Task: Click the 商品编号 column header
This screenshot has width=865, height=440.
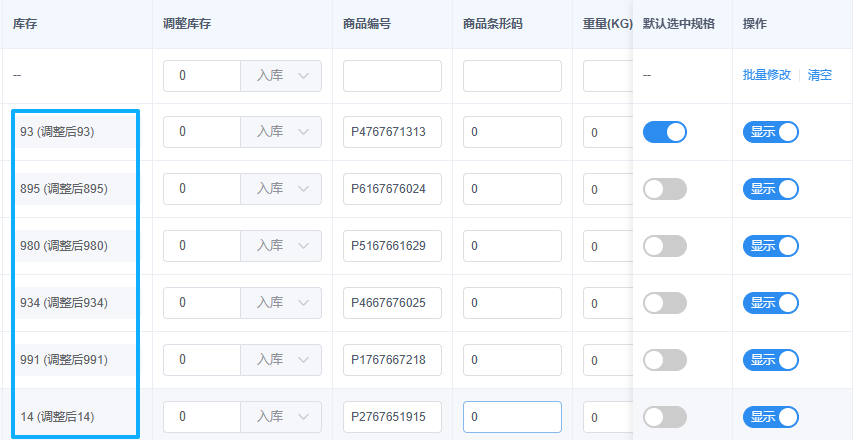Action: [x=366, y=23]
